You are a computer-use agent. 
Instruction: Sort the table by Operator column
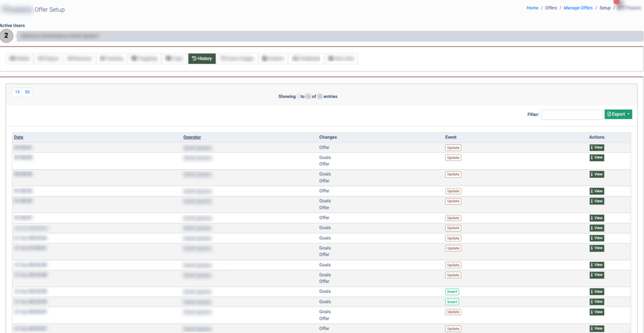pyautogui.click(x=192, y=137)
